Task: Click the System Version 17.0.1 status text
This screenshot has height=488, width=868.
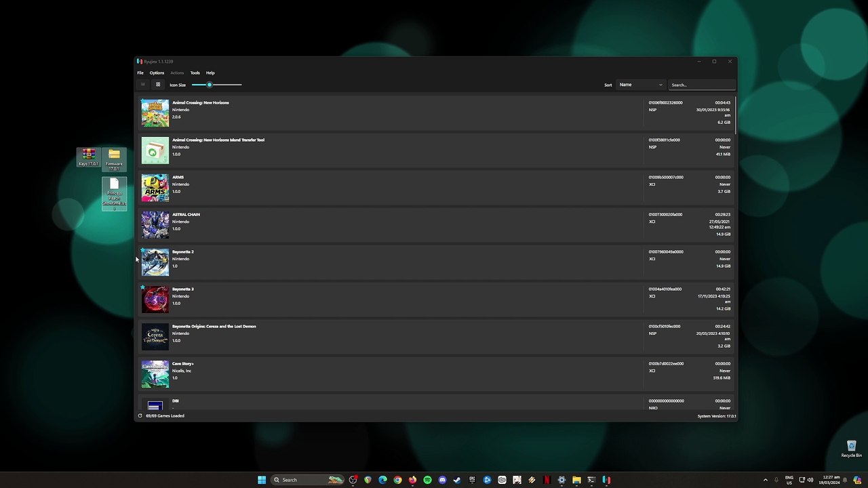Action: pos(717,416)
